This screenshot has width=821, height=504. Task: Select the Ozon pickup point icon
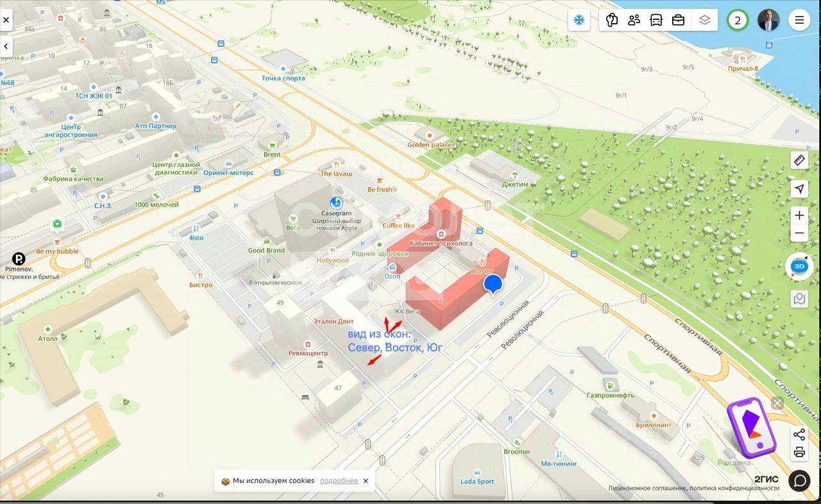click(392, 267)
